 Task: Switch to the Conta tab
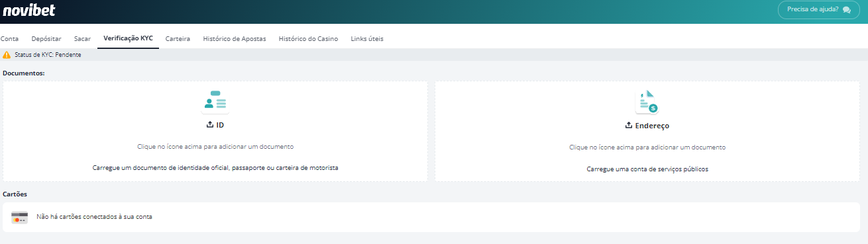(x=9, y=38)
